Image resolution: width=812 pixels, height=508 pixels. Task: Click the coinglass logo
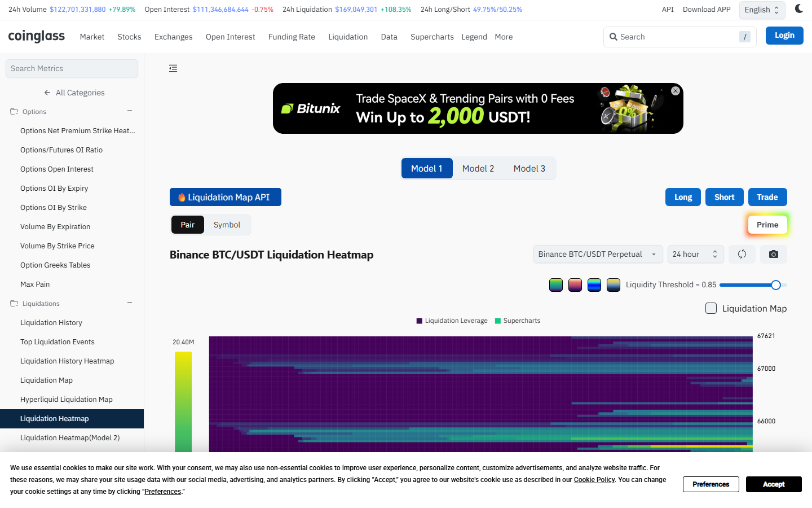pyautogui.click(x=37, y=36)
